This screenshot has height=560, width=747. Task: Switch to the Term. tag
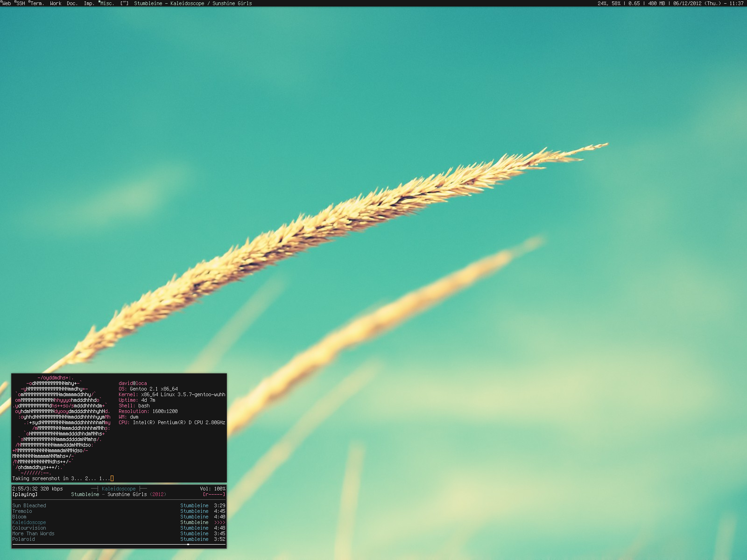tap(36, 3)
